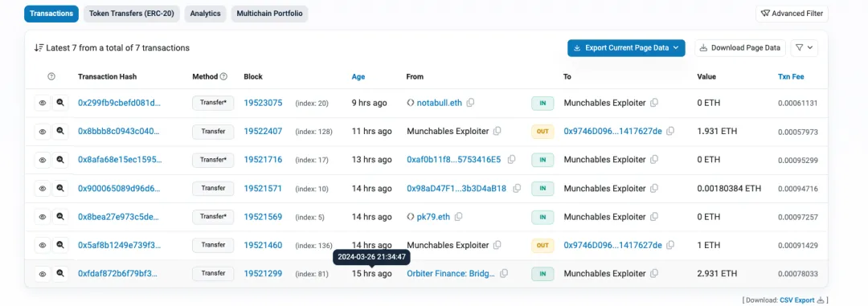Screen dimensions: 868x306
Task: Toggle the eye preview for transaction 0x299fb9cbefd081d
Action: tap(42, 103)
